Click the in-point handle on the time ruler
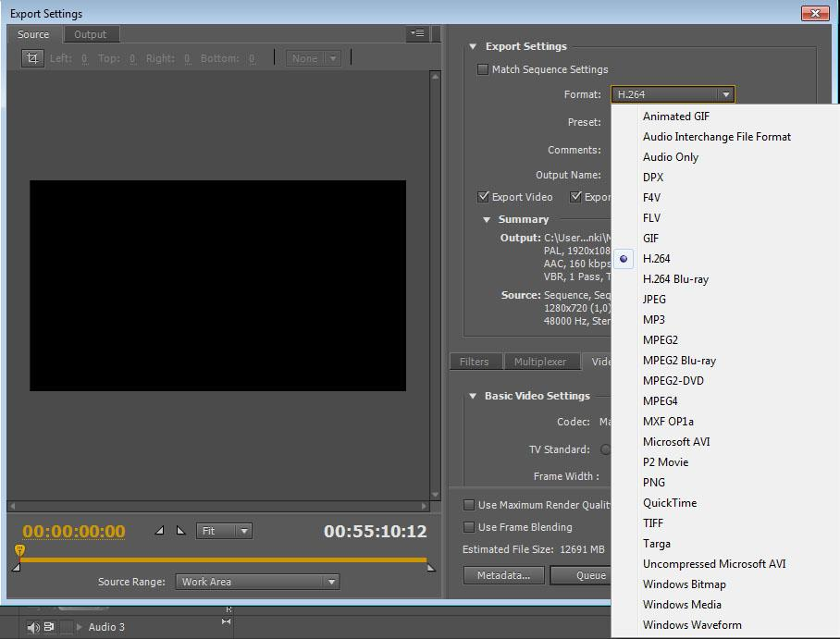840x639 pixels. click(17, 567)
